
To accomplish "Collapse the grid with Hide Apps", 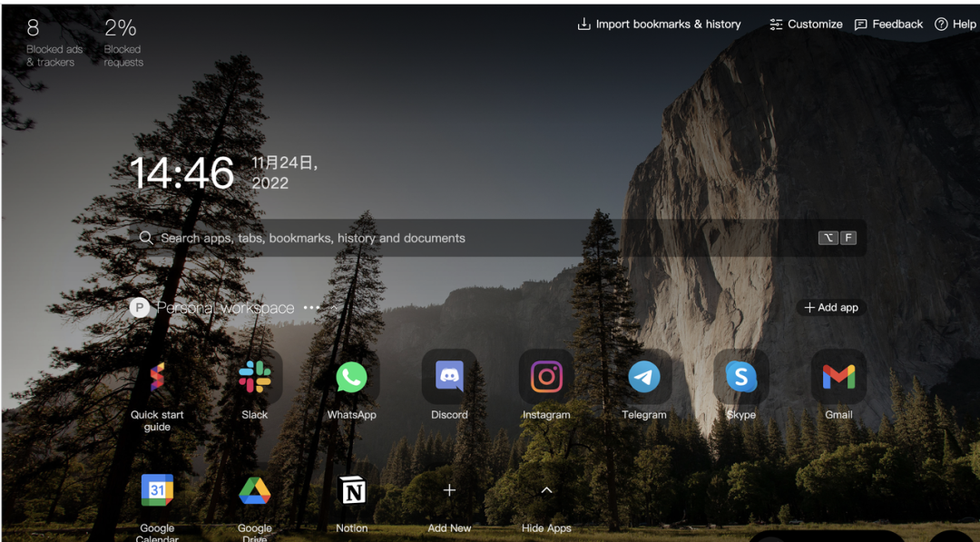I will pos(546,491).
